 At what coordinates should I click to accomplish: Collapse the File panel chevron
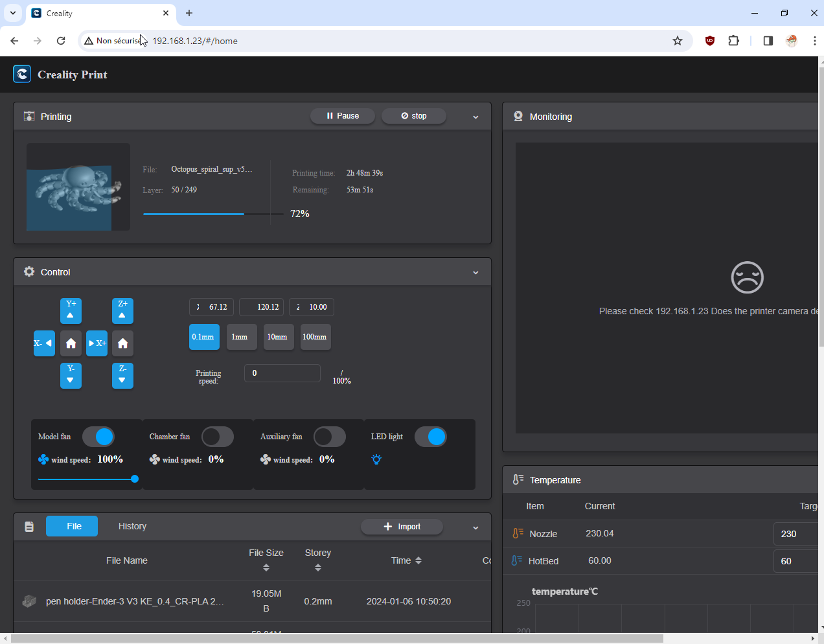click(475, 527)
